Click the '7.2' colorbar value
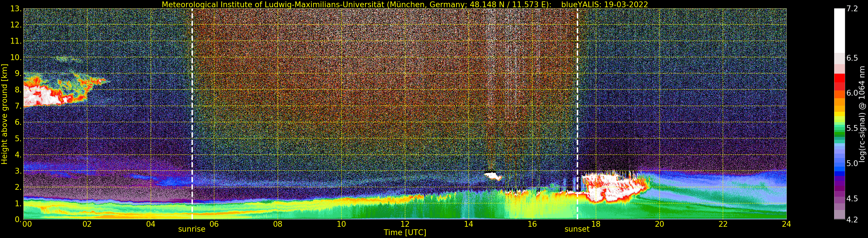The height and width of the screenshot is (238, 868). [x=852, y=9]
